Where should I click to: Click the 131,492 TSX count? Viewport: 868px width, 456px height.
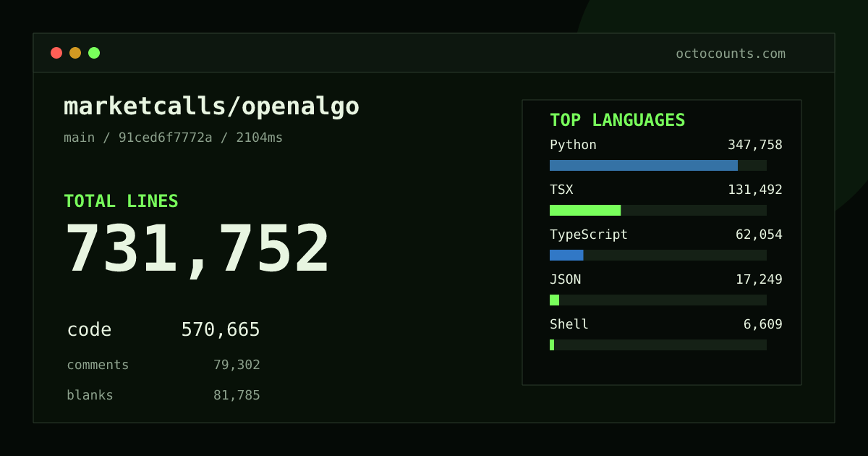(x=755, y=190)
